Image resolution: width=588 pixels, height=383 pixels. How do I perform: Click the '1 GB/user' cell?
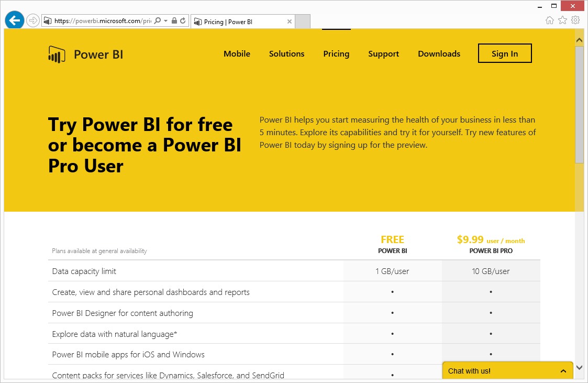tap(392, 271)
